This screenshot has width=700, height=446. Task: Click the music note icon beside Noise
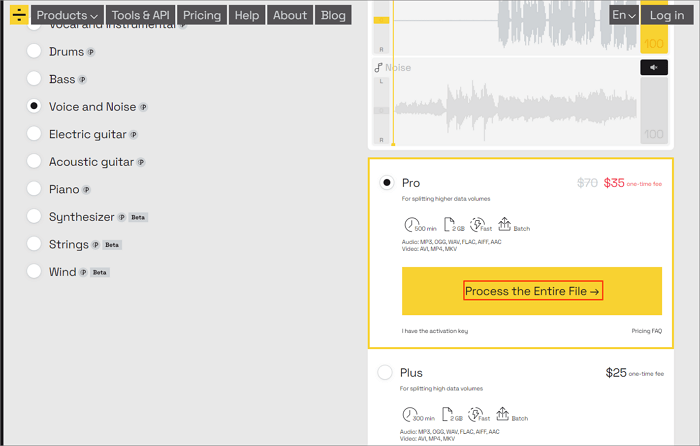(379, 67)
